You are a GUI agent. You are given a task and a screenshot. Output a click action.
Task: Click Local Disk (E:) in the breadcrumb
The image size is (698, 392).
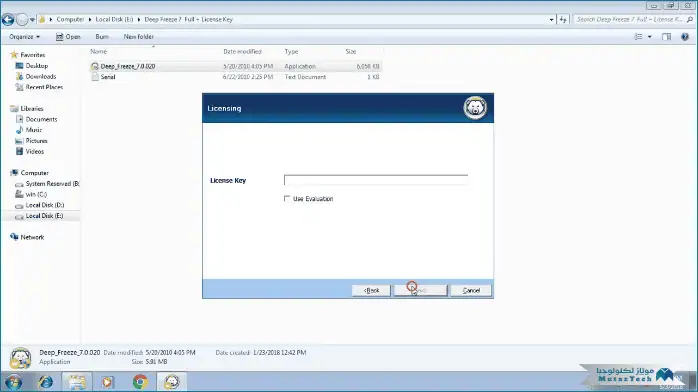pos(114,20)
